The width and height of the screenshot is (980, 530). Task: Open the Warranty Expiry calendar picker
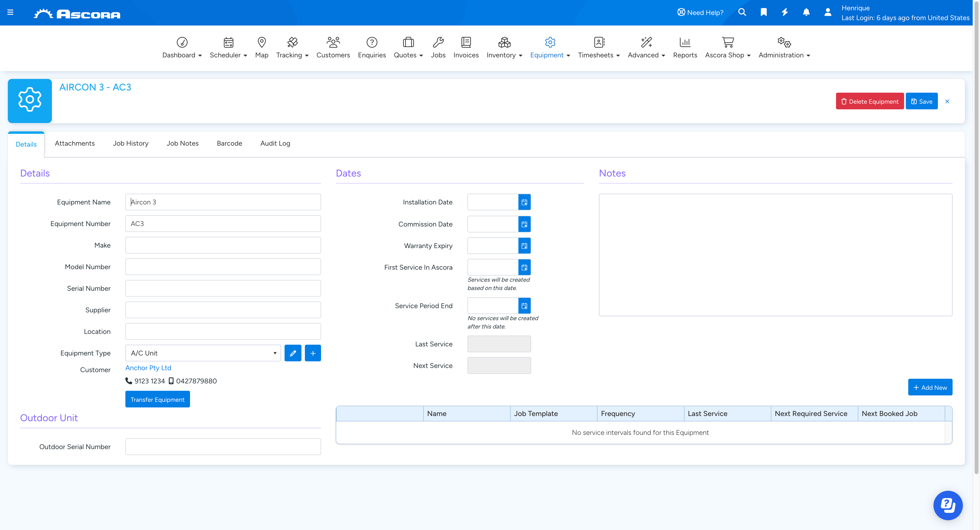point(524,246)
